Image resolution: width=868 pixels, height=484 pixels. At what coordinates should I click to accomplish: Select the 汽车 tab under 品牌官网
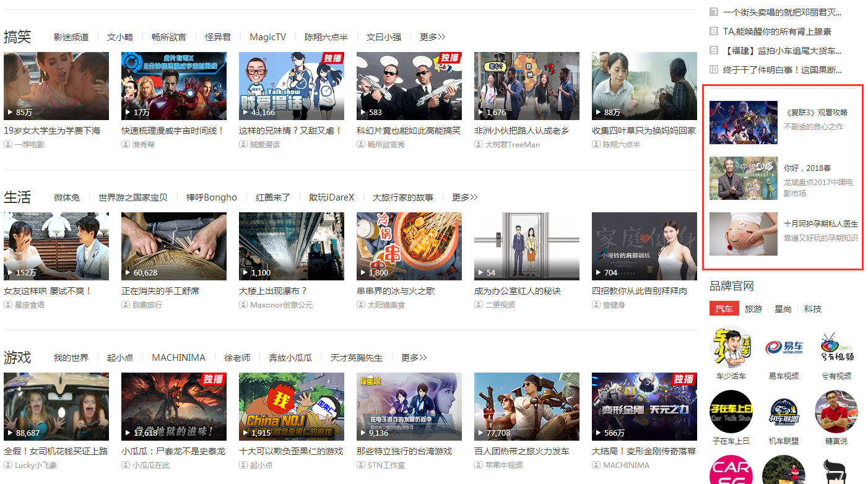click(x=724, y=309)
